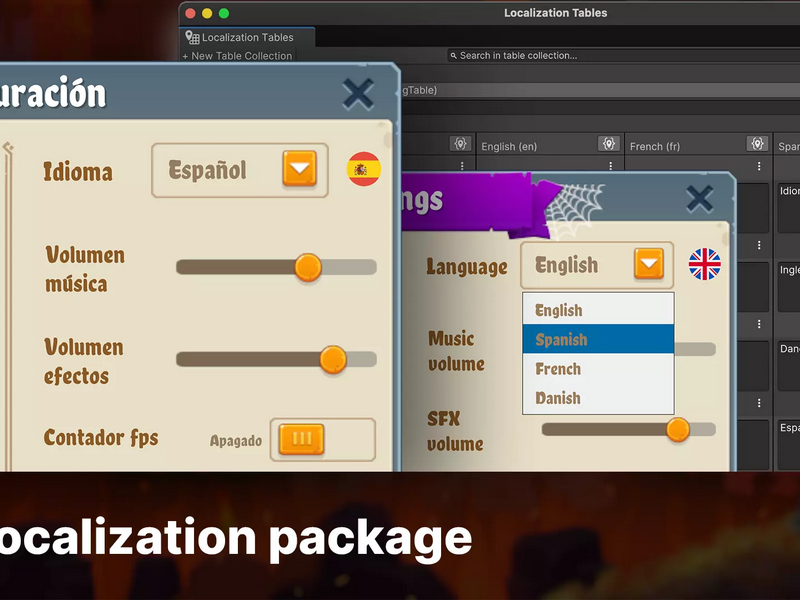This screenshot has width=800, height=600.
Task: Toggle the Contador fps switch
Action: coord(322,439)
